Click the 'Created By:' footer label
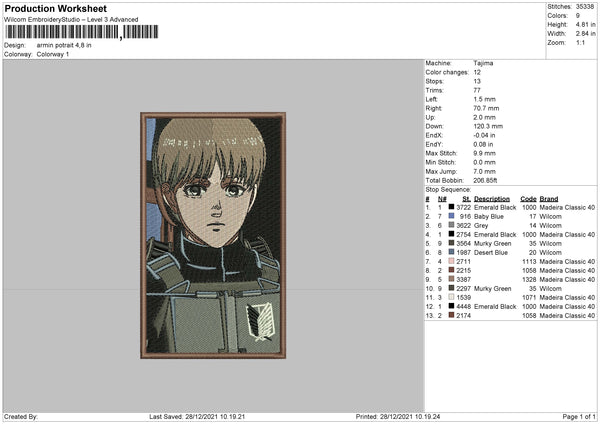 coord(21,417)
